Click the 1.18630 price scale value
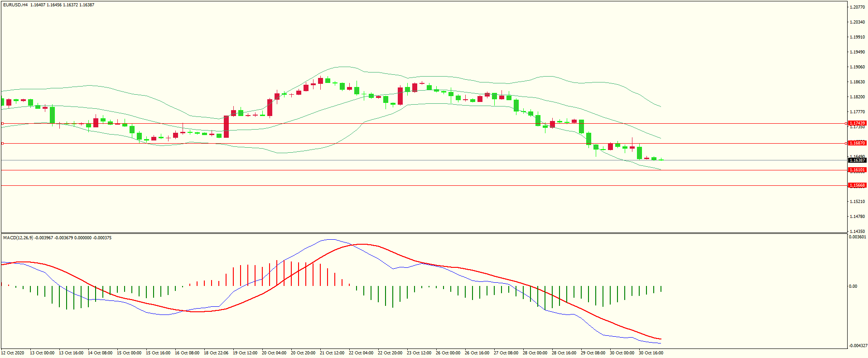Viewport: 868px width, 358px height. 858,82
